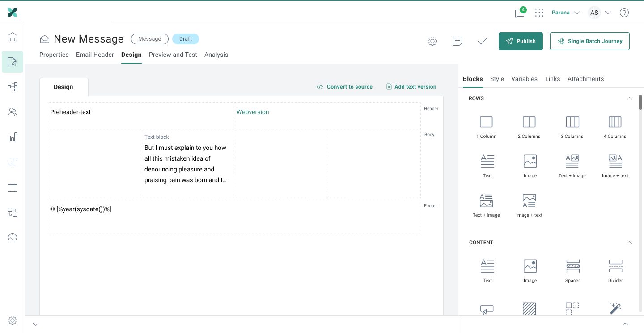Click the Draft status badge
The width and height of the screenshot is (644, 333).
pos(186,39)
